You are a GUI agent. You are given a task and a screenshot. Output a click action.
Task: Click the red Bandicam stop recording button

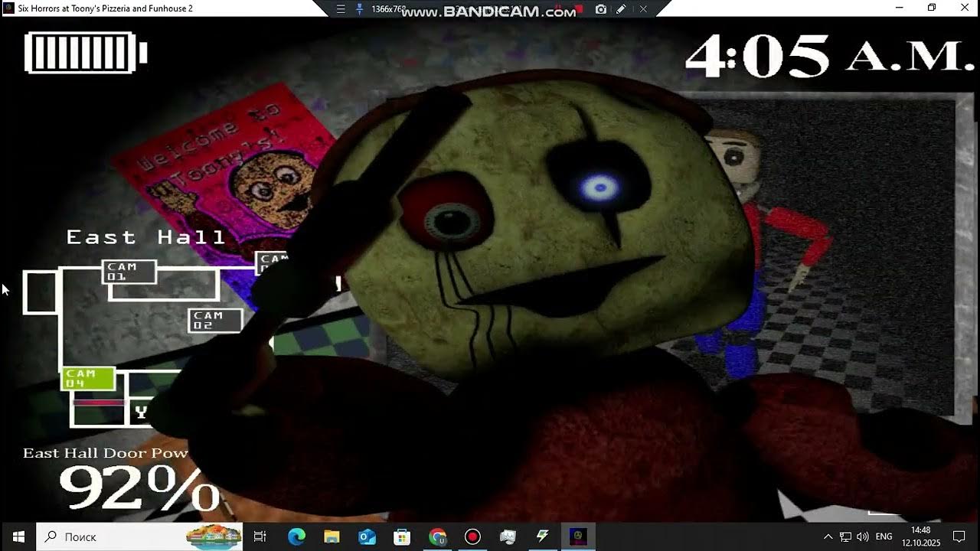[580, 9]
